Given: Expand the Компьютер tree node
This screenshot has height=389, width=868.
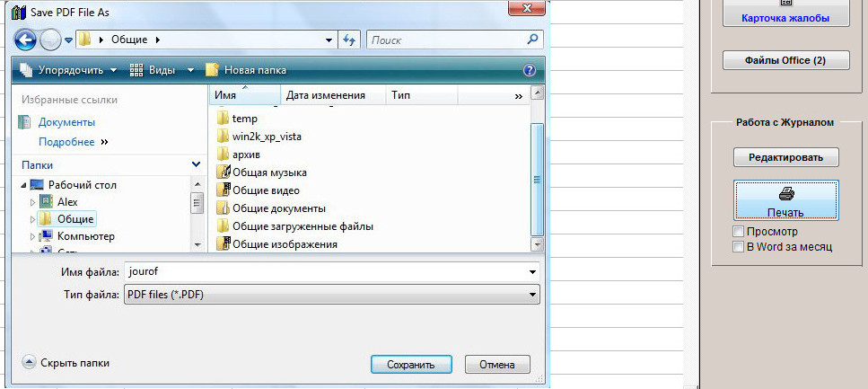Looking at the screenshot, I should pos(32,236).
